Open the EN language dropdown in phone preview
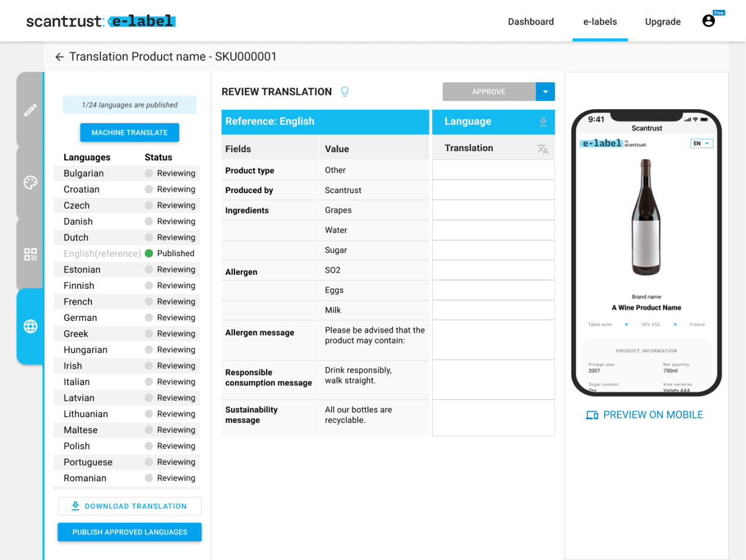Screen dimensions: 746x560 pyautogui.click(x=702, y=143)
